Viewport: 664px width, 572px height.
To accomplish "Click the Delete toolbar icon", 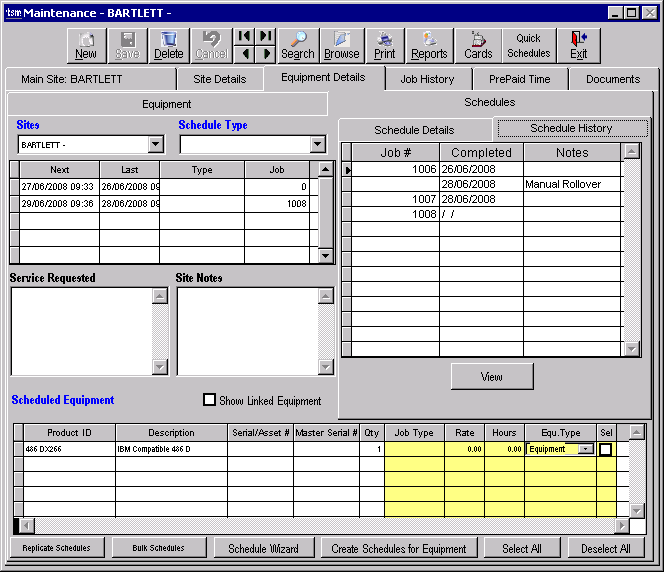I will (x=169, y=45).
